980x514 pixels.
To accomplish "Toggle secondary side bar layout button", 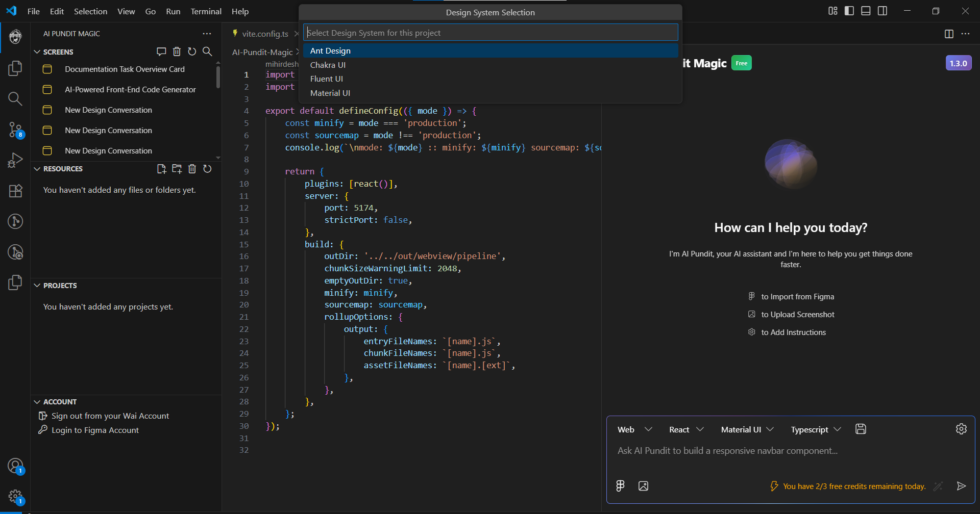I will [883, 11].
